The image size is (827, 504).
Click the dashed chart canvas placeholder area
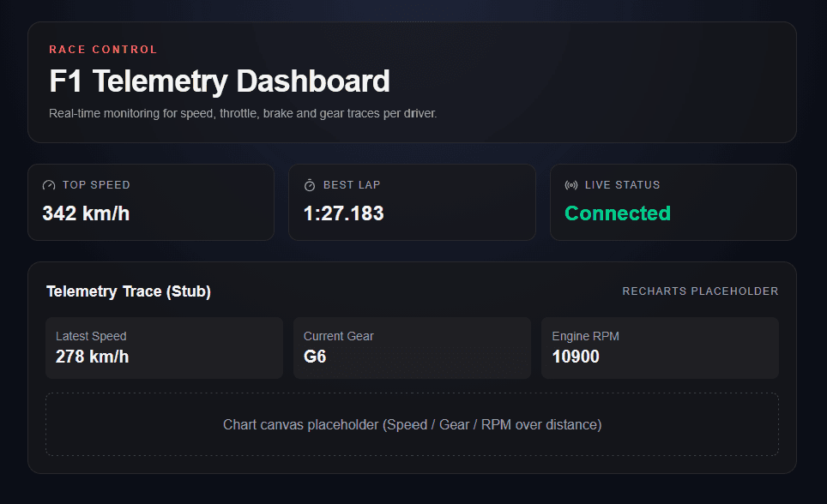point(412,423)
